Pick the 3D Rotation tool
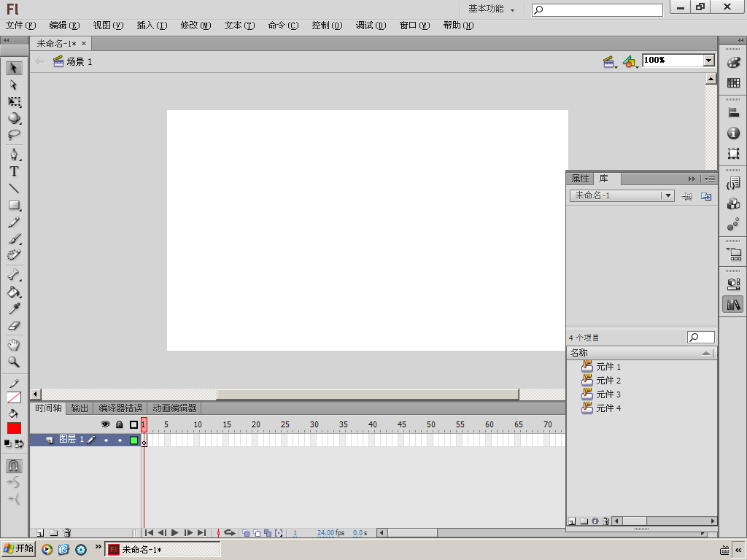747x560 pixels. tap(14, 119)
